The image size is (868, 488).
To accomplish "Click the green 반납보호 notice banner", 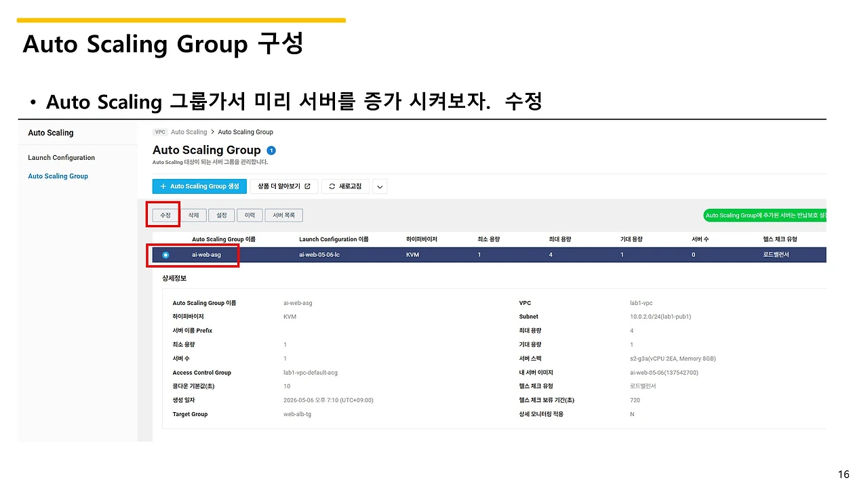I will point(766,216).
